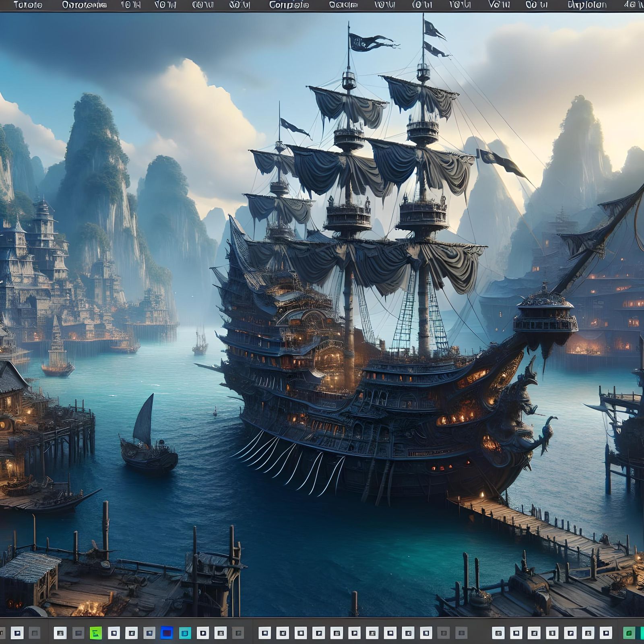This screenshot has height=644, width=644.
Task: Click the icon right of the teal swatch
Action: [203, 633]
